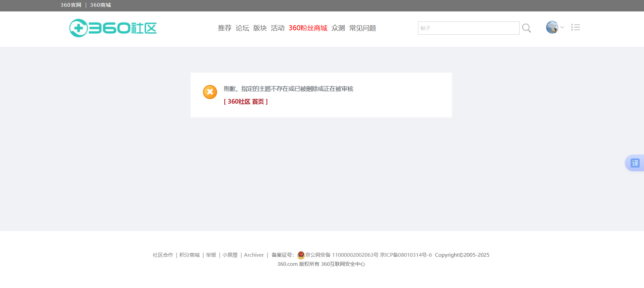Click the search magnifier icon
Viewport: 644px width, 288px height.
(527, 28)
